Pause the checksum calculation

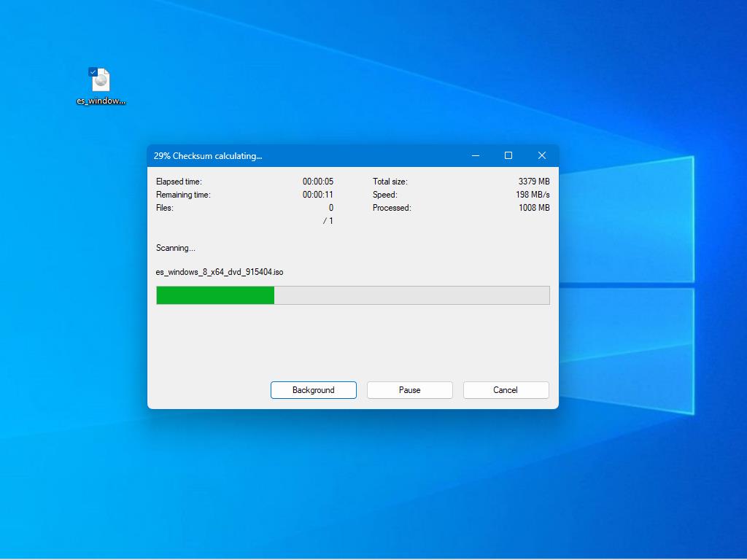[x=410, y=390]
